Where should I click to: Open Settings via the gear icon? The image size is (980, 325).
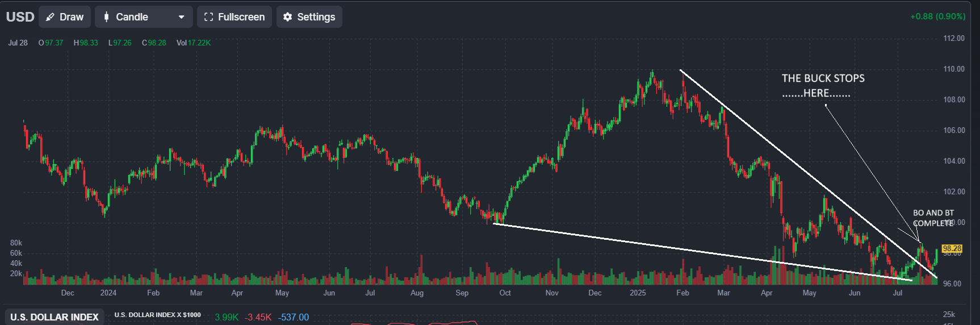click(x=287, y=17)
